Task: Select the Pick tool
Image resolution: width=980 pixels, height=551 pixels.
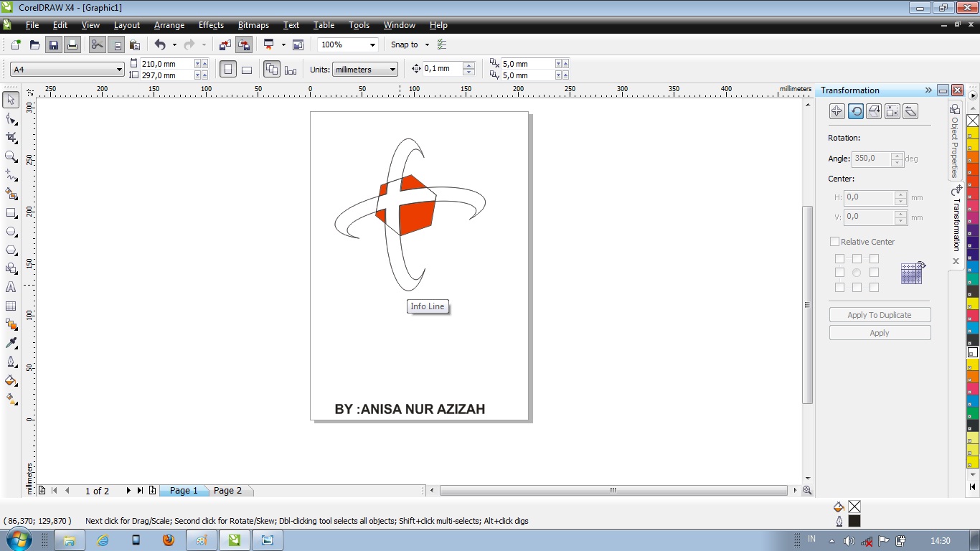Action: [10, 100]
